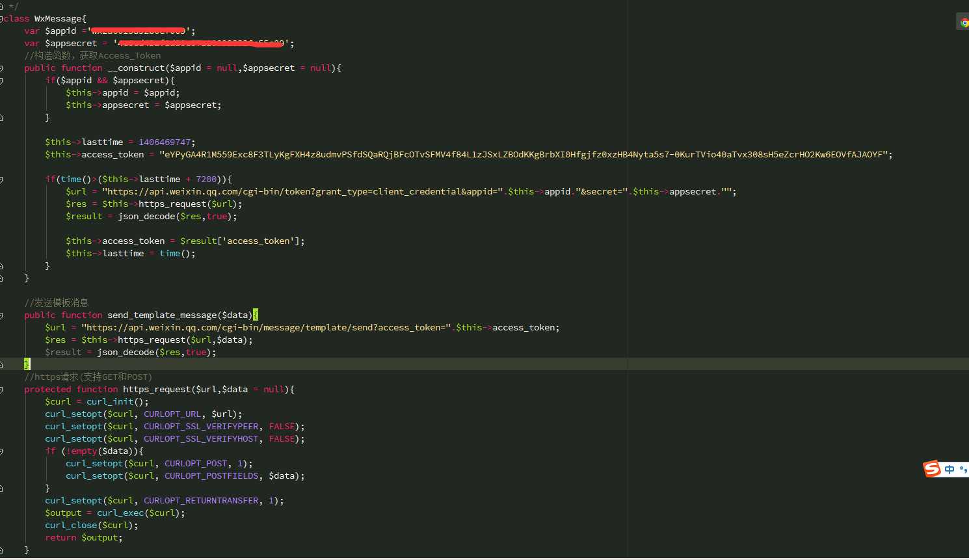The height and width of the screenshot is (560, 969).
Task: Open the Sogou input method S logo
Action: (x=932, y=469)
